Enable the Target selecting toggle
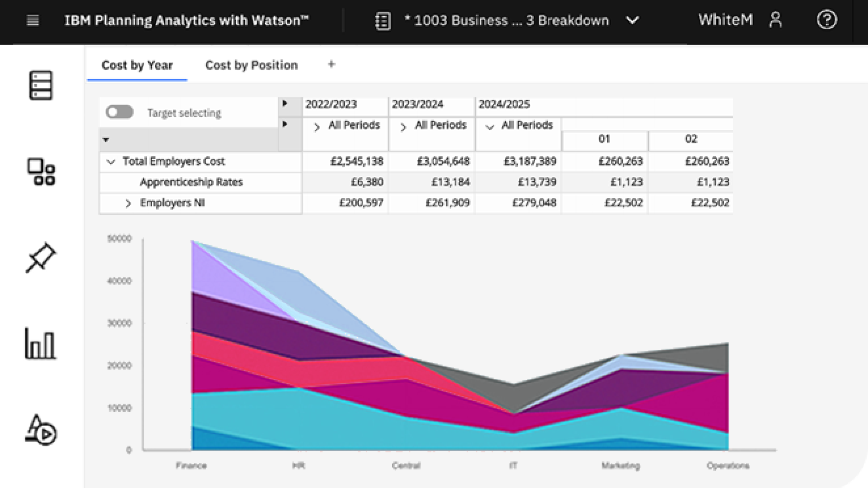The height and width of the screenshot is (488, 868). pyautogui.click(x=120, y=112)
